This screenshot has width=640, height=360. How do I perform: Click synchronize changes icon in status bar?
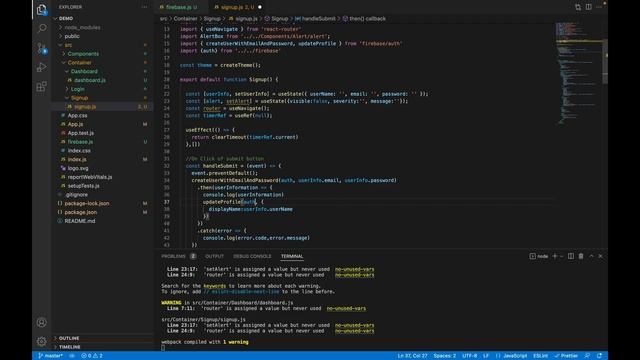tap(72, 356)
